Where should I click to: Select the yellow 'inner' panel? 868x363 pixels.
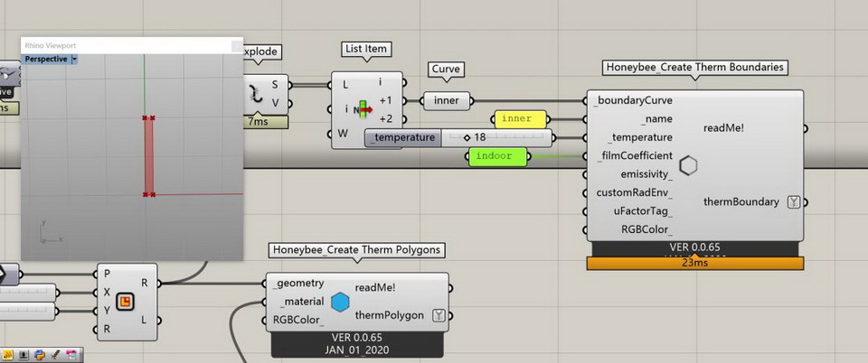pyautogui.click(x=520, y=119)
